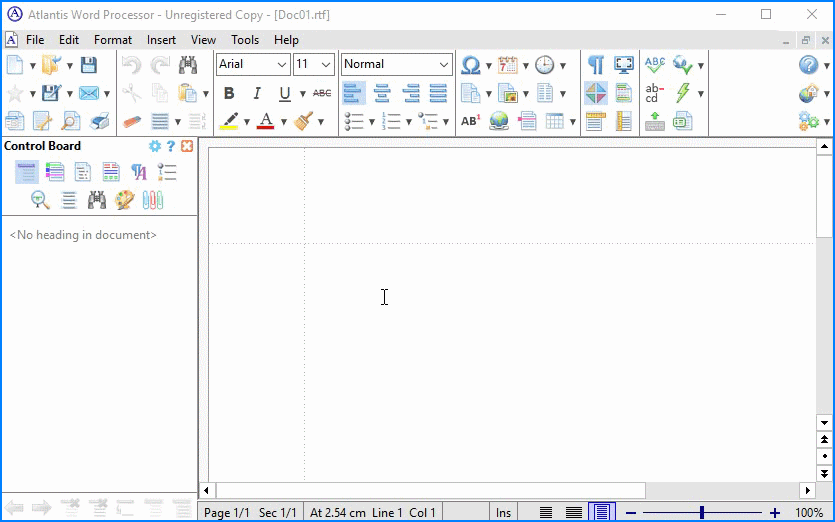The height and width of the screenshot is (522, 835).
Task: Click the Ins insert mode indicator
Action: coord(503,513)
